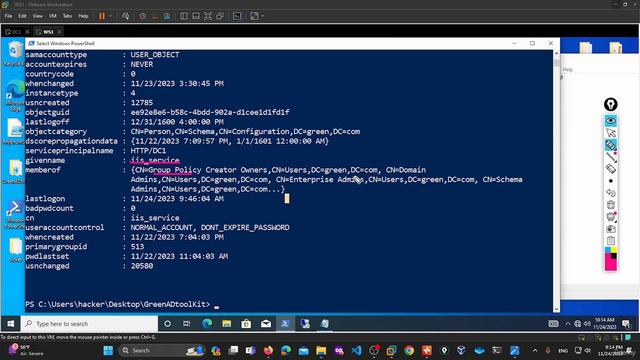Select the line drawing tool
This screenshot has width=640, height=360.
pos(611,157)
